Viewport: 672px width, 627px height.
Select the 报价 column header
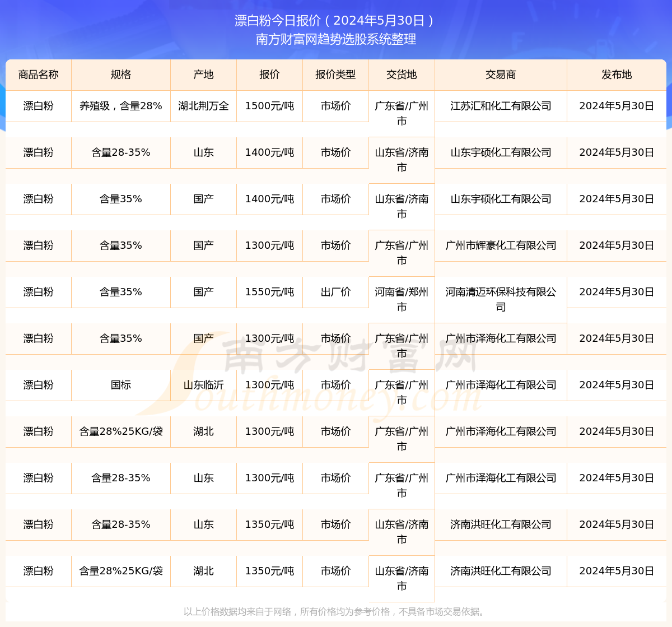tap(269, 75)
